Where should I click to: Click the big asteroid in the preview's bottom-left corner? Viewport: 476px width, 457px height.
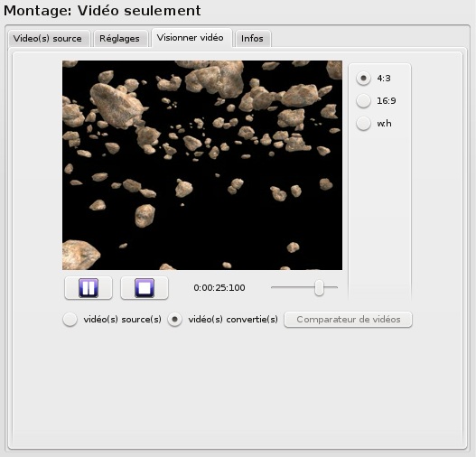79,255
